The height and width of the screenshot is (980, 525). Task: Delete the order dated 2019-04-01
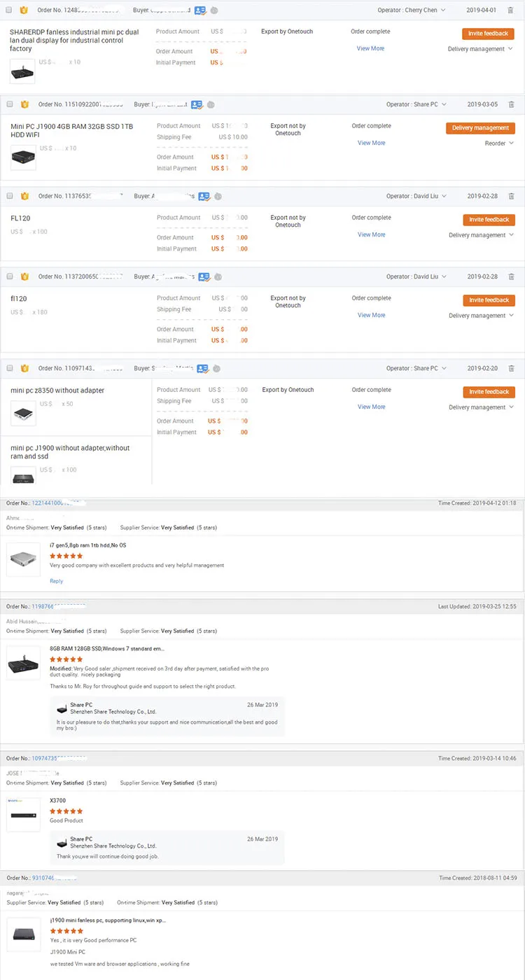511,10
